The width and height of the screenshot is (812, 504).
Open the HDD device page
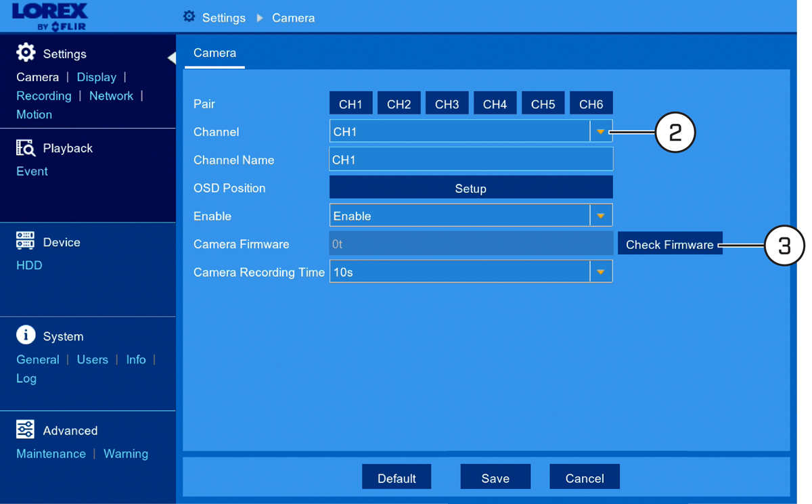29,265
